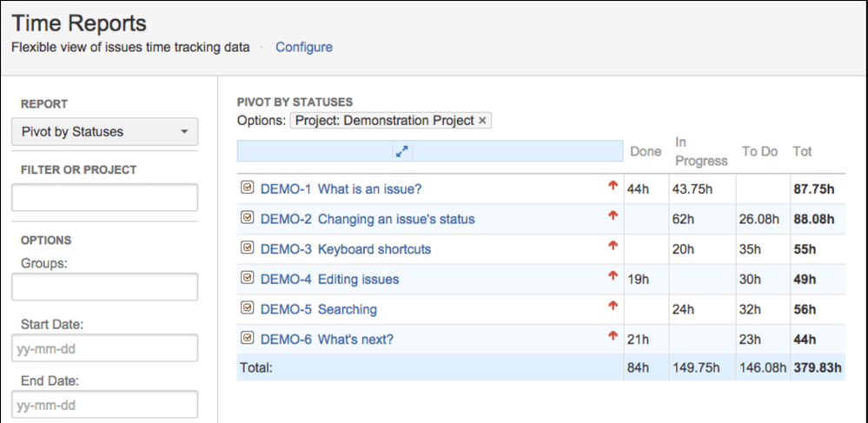The height and width of the screenshot is (423, 868).
Task: Click the Groups input field
Action: [x=104, y=287]
